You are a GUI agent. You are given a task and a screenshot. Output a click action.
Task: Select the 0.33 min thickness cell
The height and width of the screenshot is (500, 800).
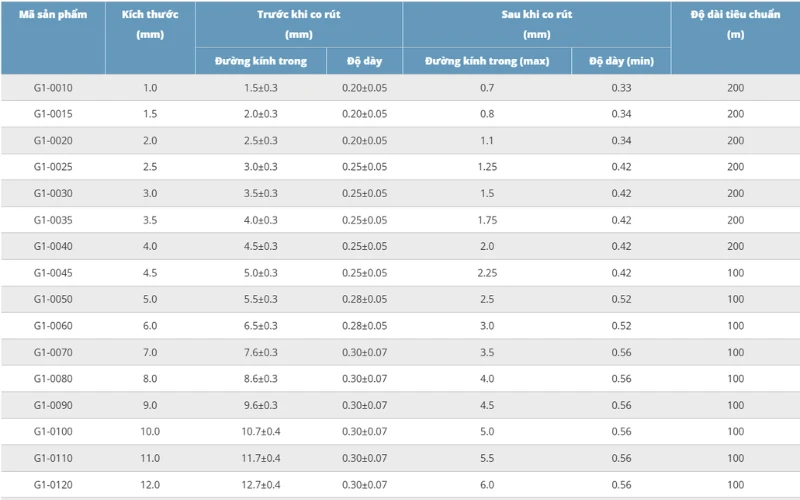click(x=621, y=88)
